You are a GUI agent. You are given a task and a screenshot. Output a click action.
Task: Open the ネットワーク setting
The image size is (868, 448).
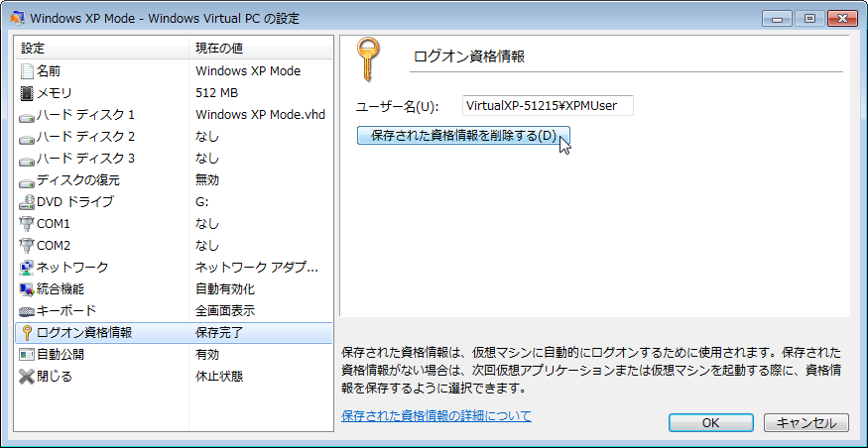174,268
